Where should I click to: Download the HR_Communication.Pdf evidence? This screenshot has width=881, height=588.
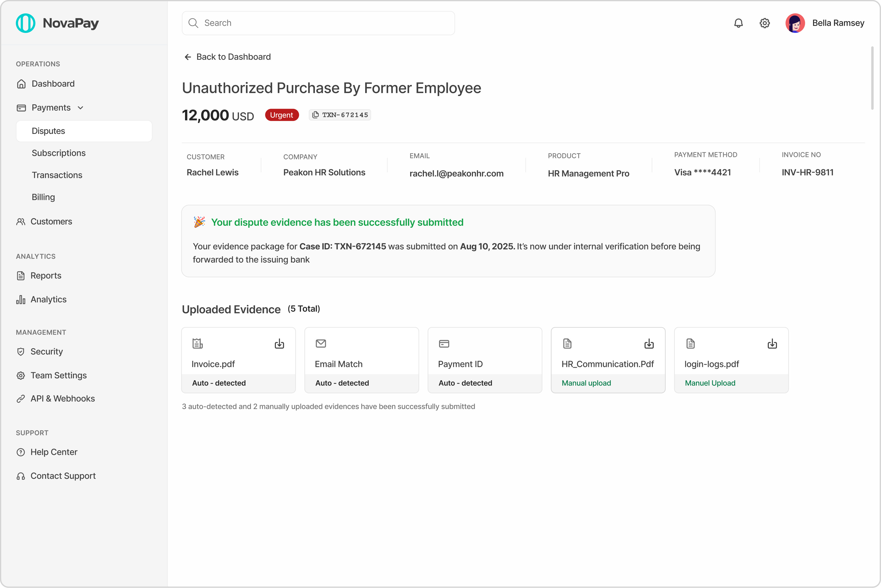click(x=649, y=344)
